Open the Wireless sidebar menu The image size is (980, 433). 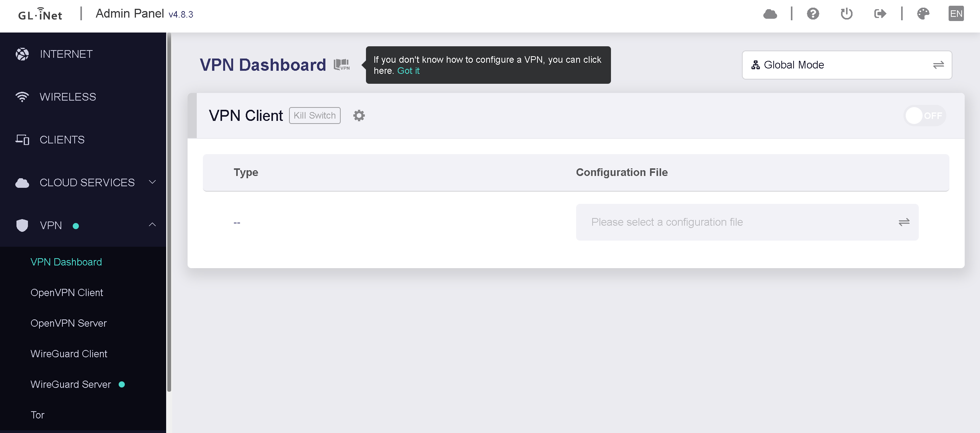coord(68,97)
